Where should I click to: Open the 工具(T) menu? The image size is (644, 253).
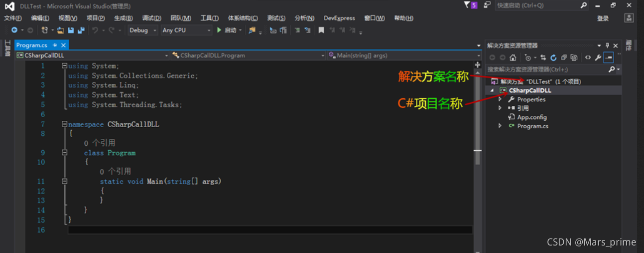click(x=209, y=18)
